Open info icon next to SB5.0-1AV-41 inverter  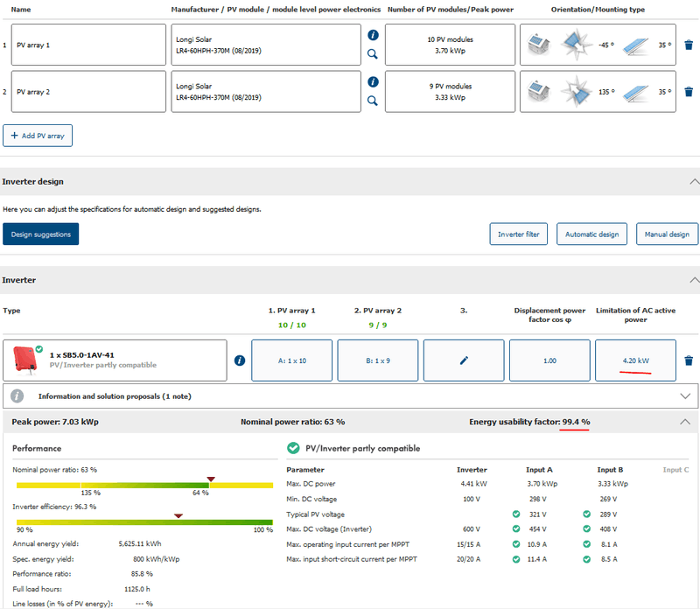point(240,360)
